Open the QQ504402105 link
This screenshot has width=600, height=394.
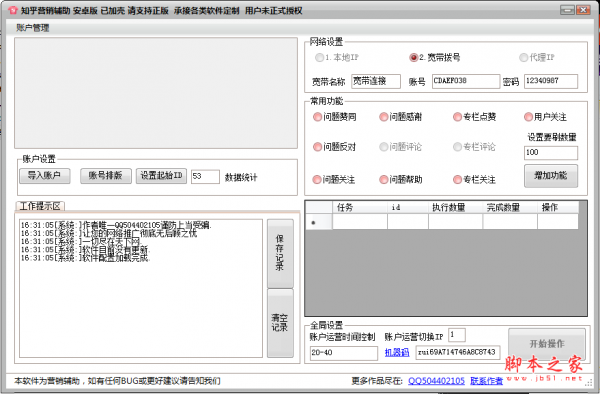(x=436, y=381)
